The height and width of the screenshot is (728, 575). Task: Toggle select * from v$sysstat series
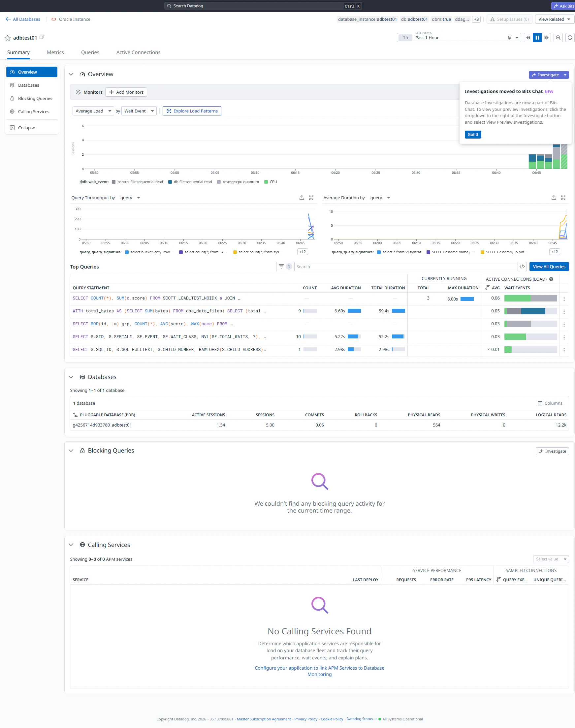pyautogui.click(x=399, y=252)
